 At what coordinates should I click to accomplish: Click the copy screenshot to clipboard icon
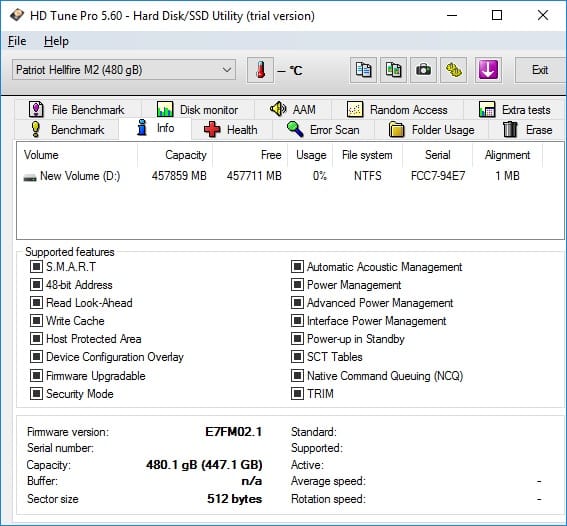point(393,70)
